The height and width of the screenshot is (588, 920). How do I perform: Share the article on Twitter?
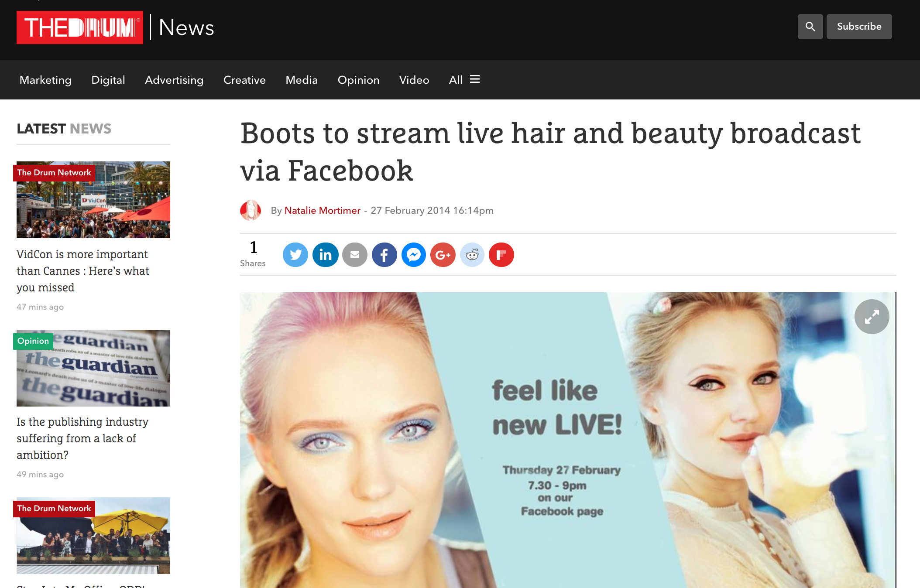295,255
